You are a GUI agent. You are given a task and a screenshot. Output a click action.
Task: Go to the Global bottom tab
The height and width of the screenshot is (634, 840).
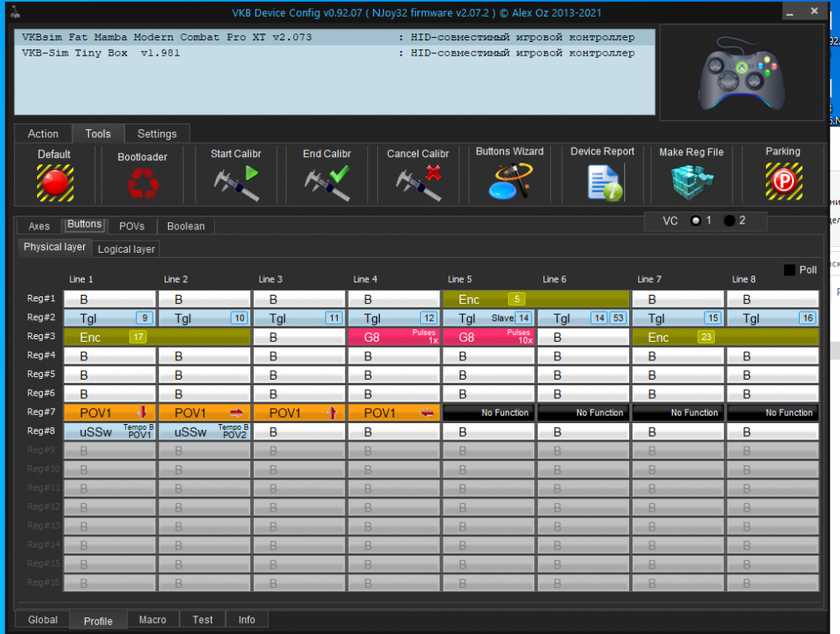[43, 620]
